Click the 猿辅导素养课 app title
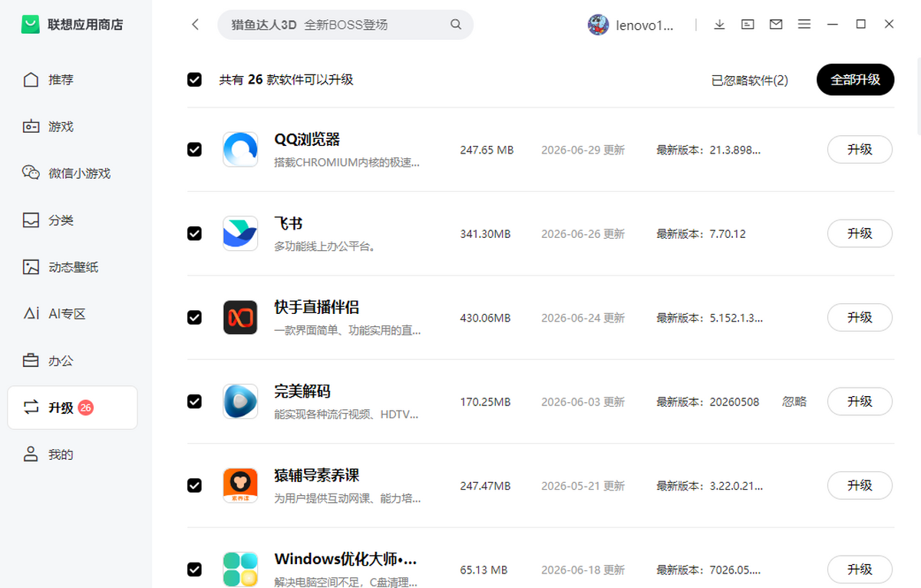The image size is (921, 588). [x=316, y=475]
